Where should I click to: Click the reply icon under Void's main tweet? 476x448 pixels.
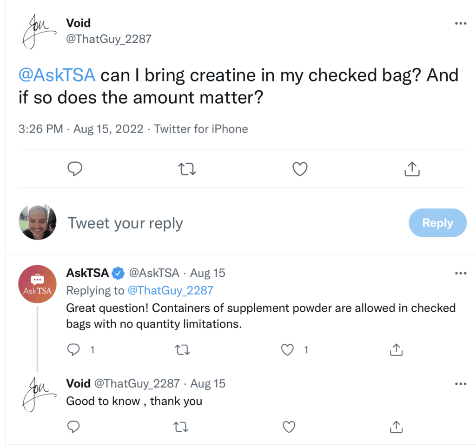[x=75, y=169]
